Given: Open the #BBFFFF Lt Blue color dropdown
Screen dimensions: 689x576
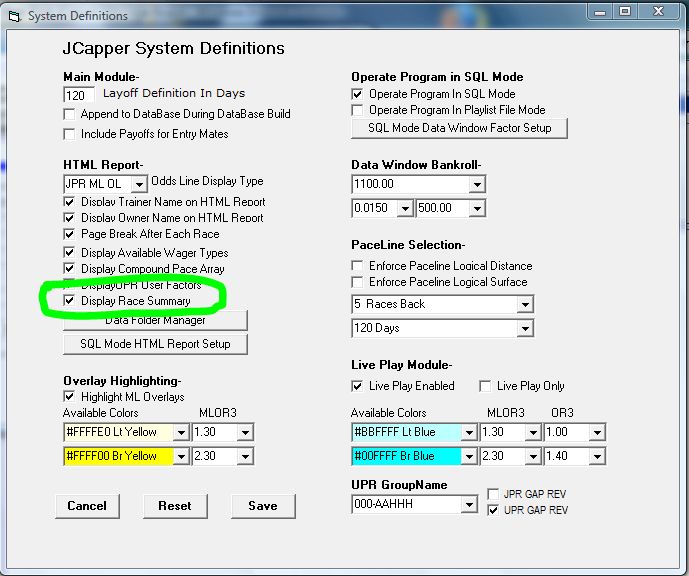Looking at the screenshot, I should tap(469, 432).
